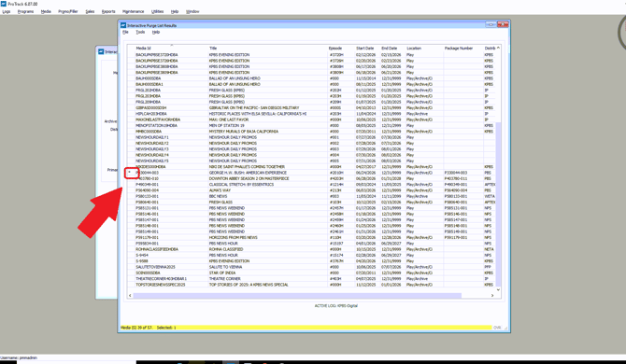Click the horizontal scrollbar thumb

pos(297,296)
